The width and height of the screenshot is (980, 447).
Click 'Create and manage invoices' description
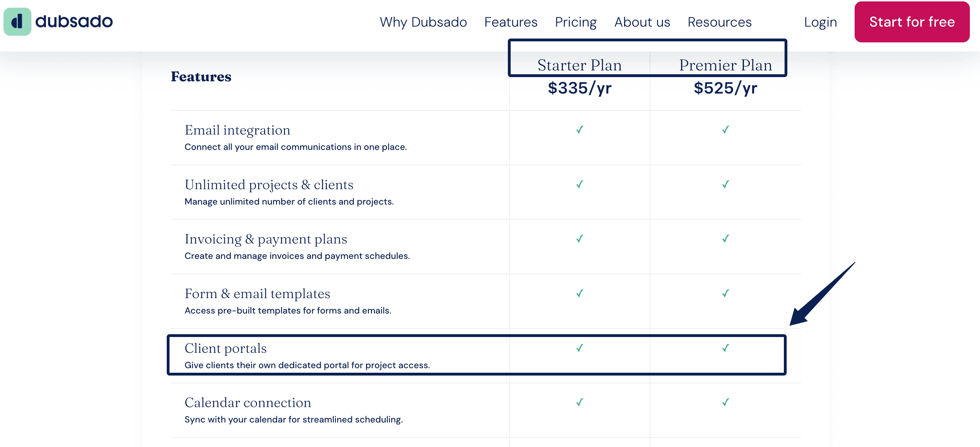point(297,256)
